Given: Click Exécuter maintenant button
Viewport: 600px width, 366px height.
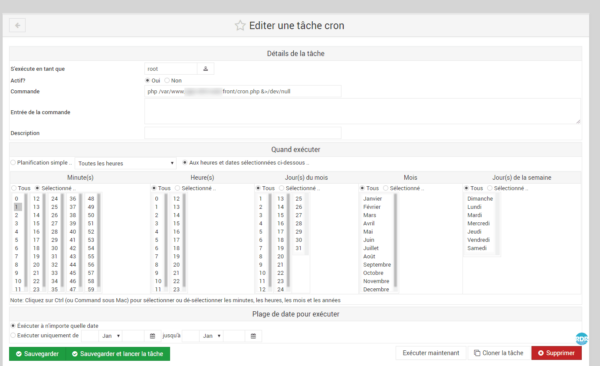Looking at the screenshot, I should [431, 353].
